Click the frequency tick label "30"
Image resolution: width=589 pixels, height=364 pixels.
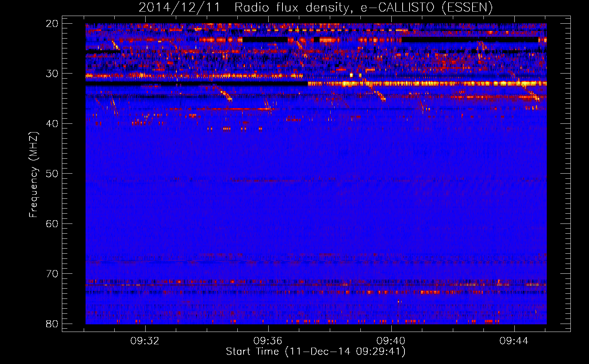pyautogui.click(x=52, y=74)
